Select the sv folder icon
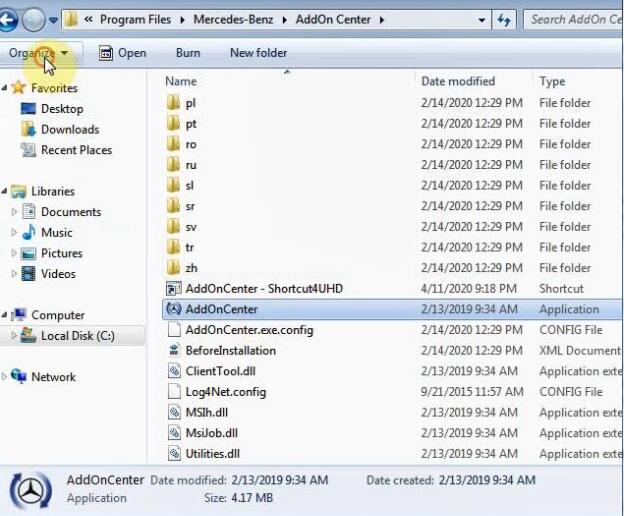The image size is (624, 516). (x=173, y=227)
